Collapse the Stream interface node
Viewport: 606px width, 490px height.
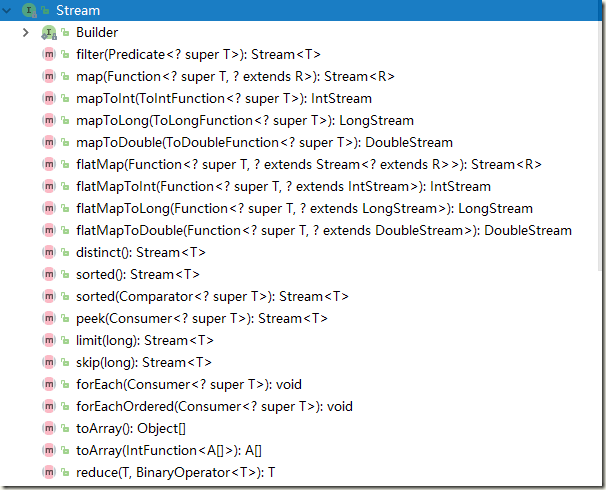[7, 10]
